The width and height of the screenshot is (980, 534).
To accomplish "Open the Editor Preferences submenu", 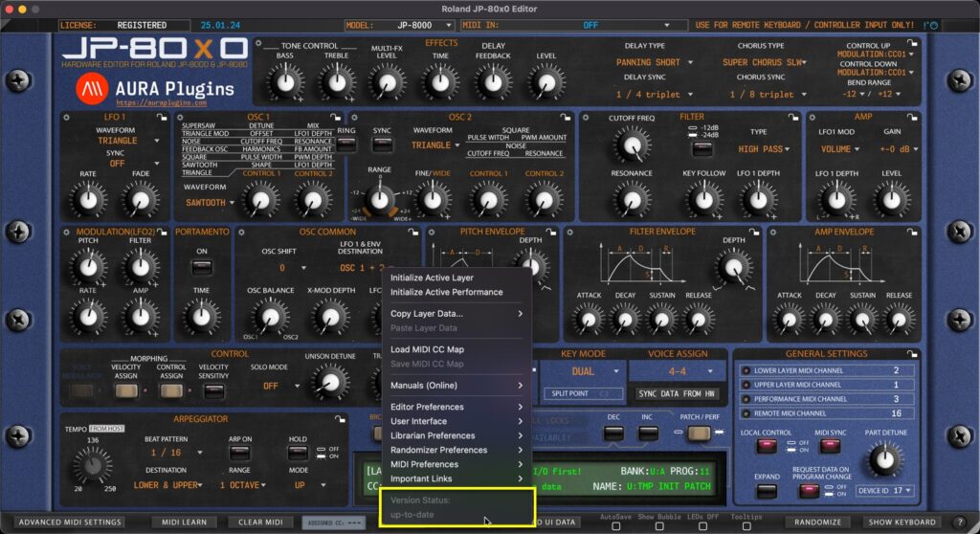I will click(x=457, y=407).
